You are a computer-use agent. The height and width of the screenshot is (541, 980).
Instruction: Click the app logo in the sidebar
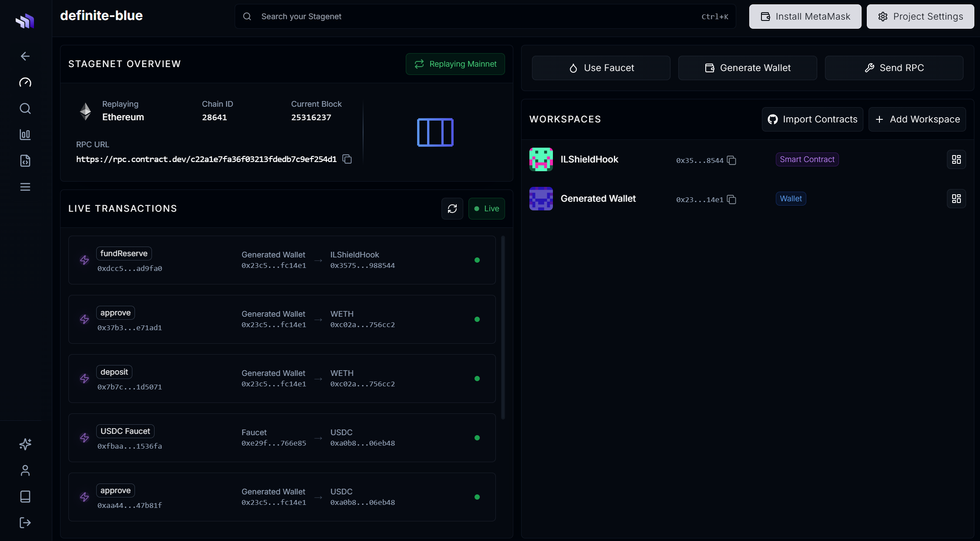point(25,21)
